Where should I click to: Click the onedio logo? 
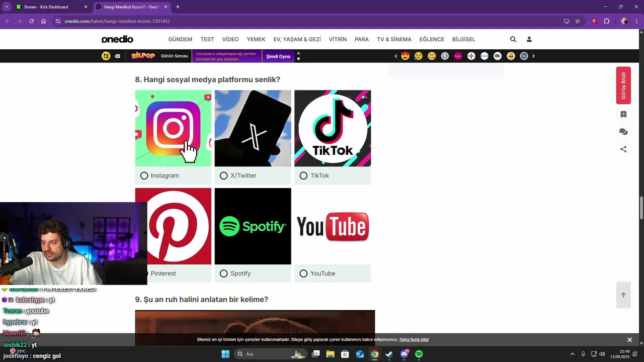[x=117, y=39]
